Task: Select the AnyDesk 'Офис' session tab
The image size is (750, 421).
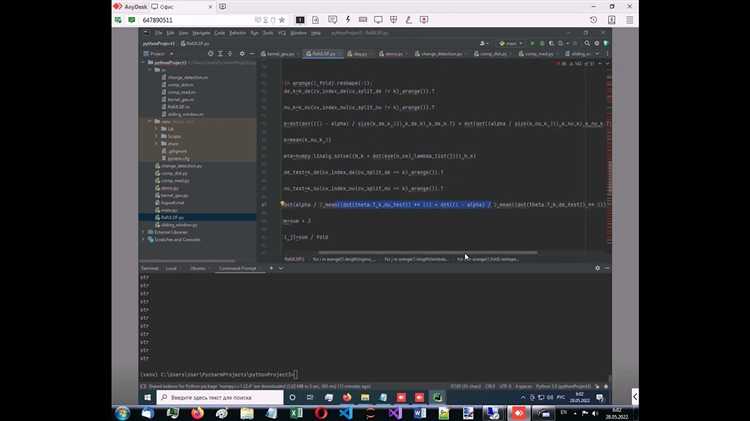Action: (182, 7)
